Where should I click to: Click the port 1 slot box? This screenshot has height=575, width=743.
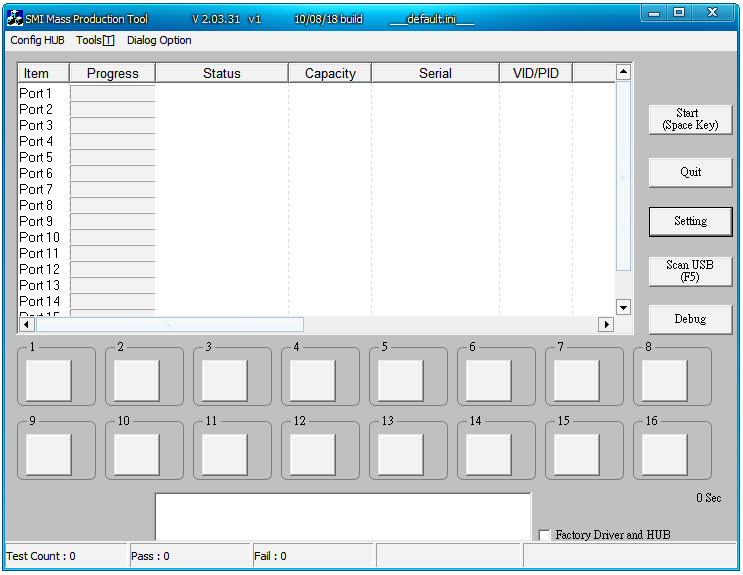tap(49, 381)
